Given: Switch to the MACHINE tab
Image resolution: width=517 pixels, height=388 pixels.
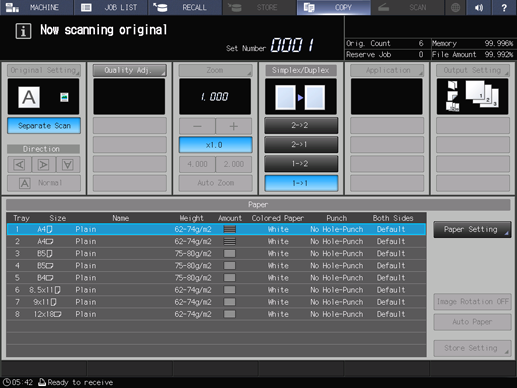Looking at the screenshot, I should click(36, 7).
